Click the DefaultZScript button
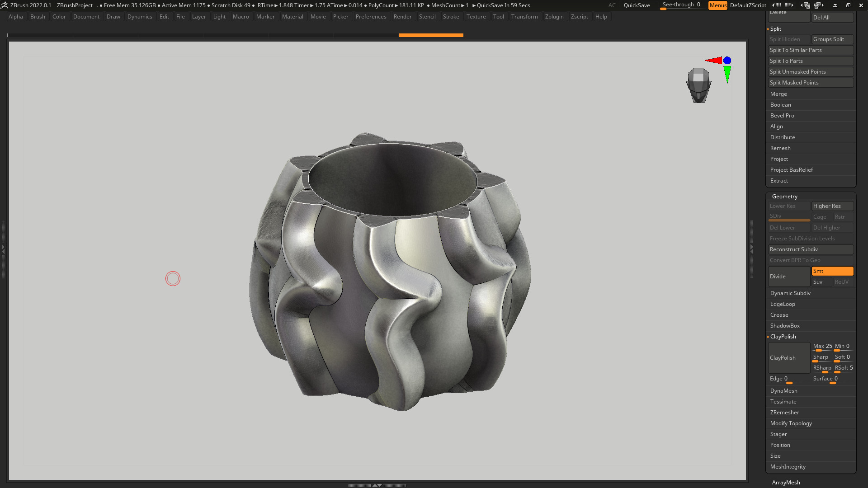Screen dimensions: 868x488 tap(748, 5)
